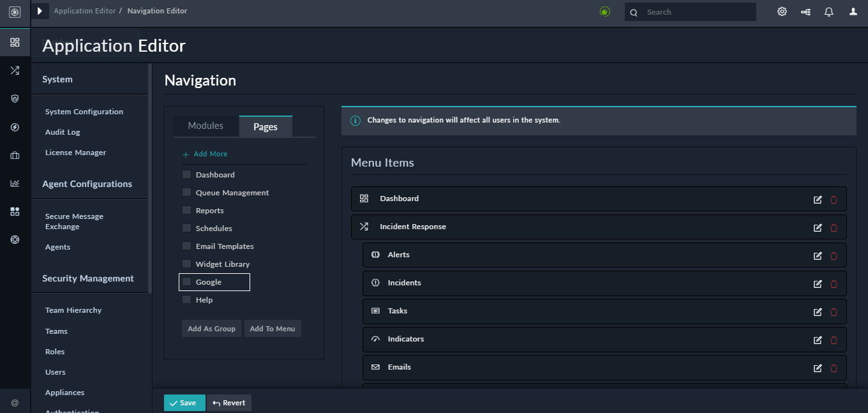Check the Widget Library checkbox

(x=186, y=264)
